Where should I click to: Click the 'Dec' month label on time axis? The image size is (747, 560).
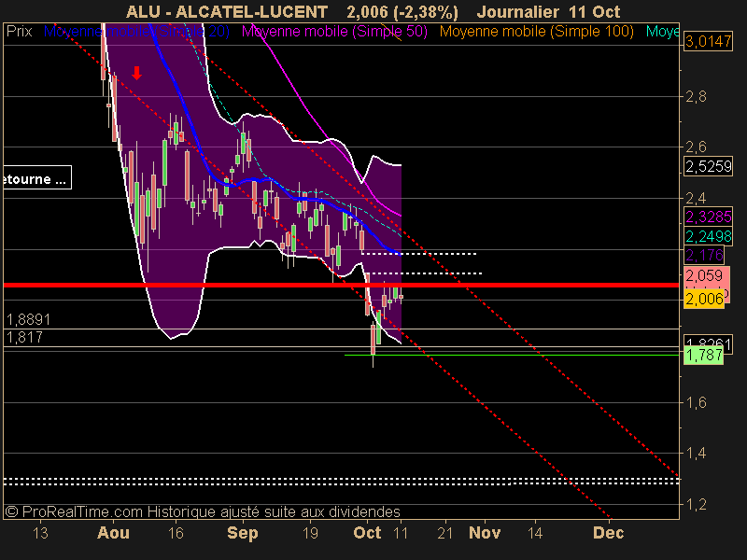(x=608, y=532)
